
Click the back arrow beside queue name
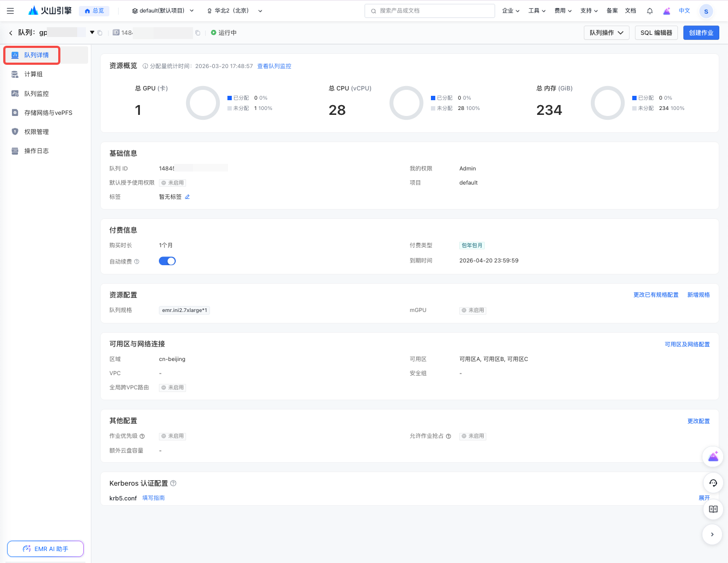pyautogui.click(x=11, y=33)
